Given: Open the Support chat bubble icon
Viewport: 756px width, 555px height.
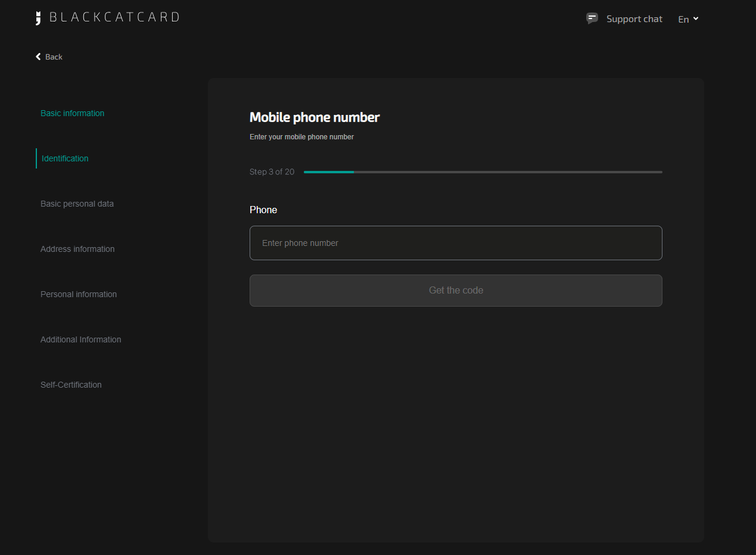Looking at the screenshot, I should tap(592, 18).
